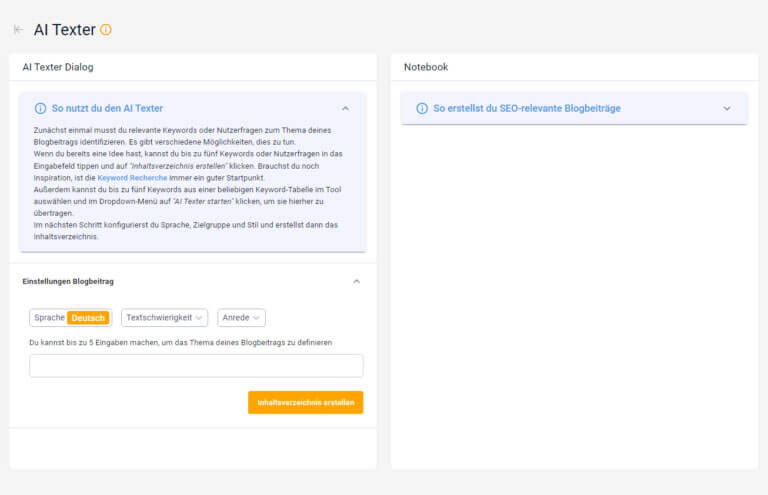Click the orange info icon next to AI Texter
This screenshot has width=768, height=495.
106,30
